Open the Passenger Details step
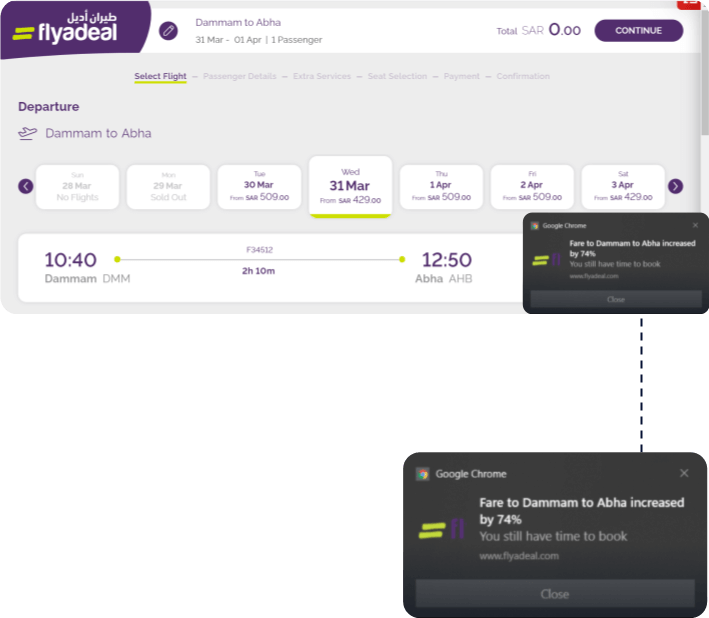The width and height of the screenshot is (709, 618). (239, 77)
